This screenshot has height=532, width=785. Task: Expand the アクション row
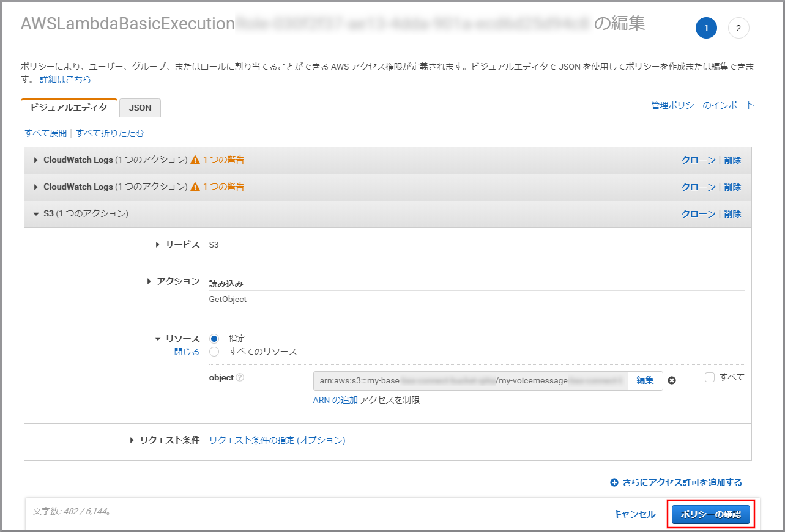[150, 281]
